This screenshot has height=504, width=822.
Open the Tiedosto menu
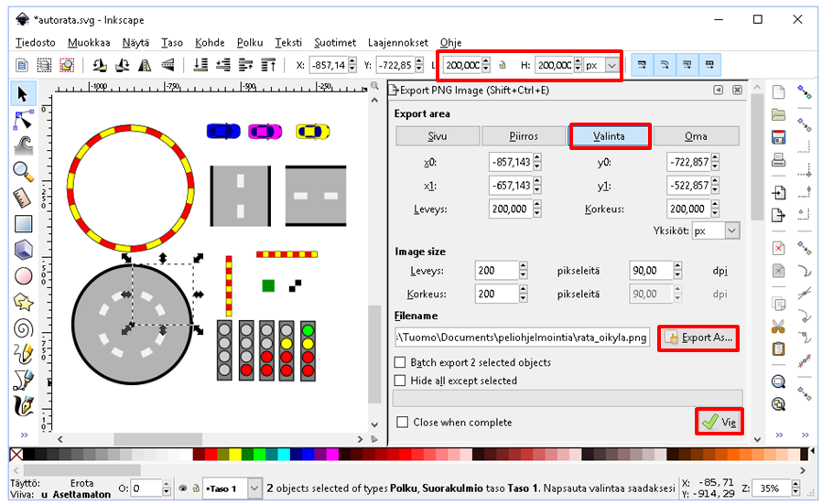coord(35,42)
